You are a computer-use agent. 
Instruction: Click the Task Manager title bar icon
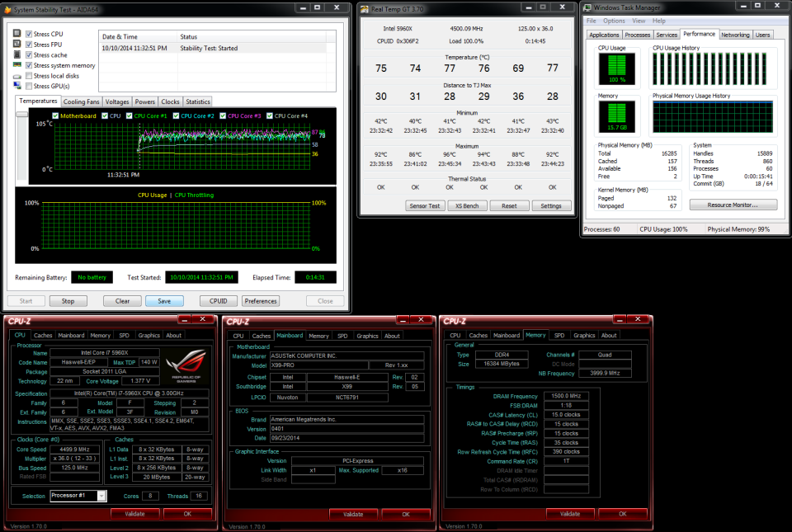point(587,7)
